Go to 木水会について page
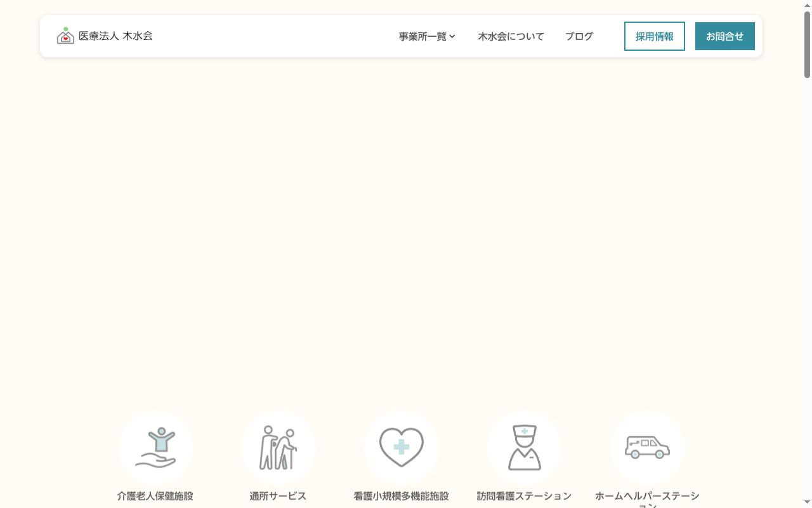 511,36
